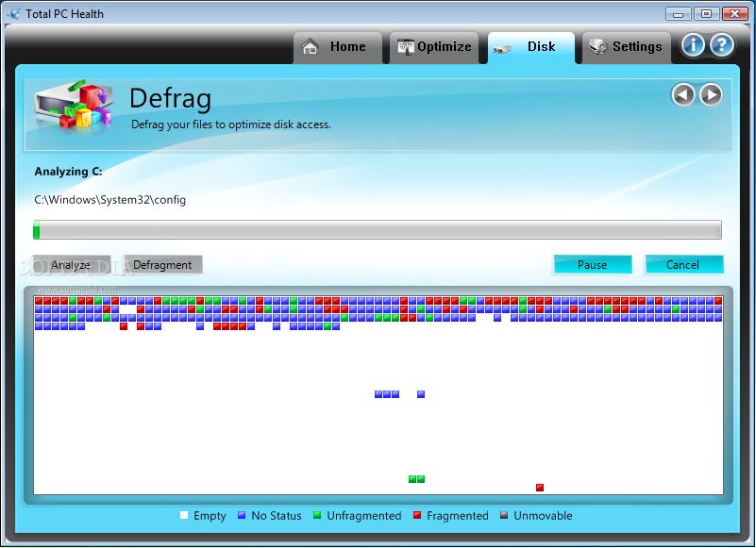Viewport: 756px width, 548px height.
Task: Click the No Status legend swatch
Action: (242, 515)
